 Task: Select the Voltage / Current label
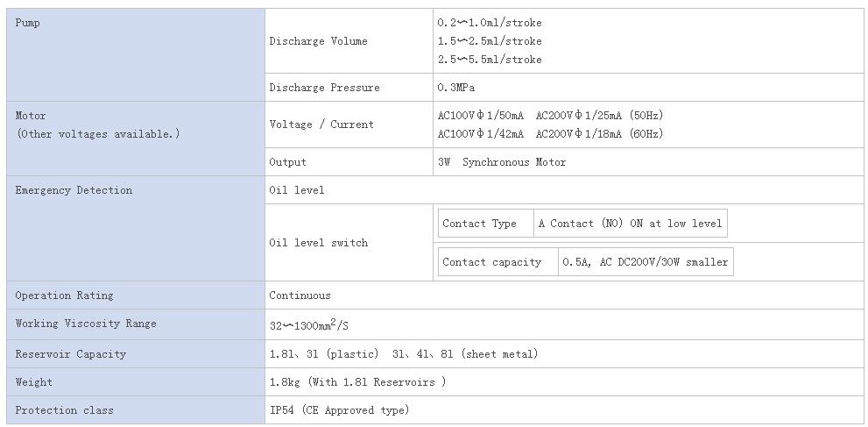point(321,124)
